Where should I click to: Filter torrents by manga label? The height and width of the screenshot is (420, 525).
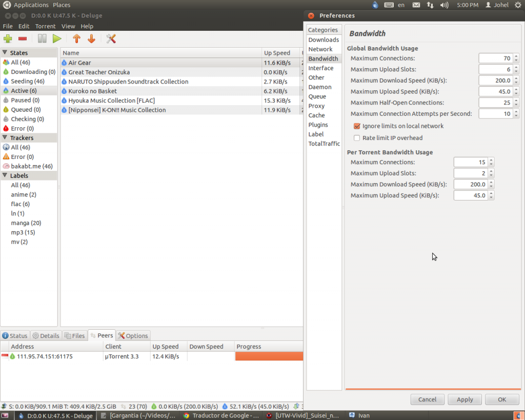point(26,223)
